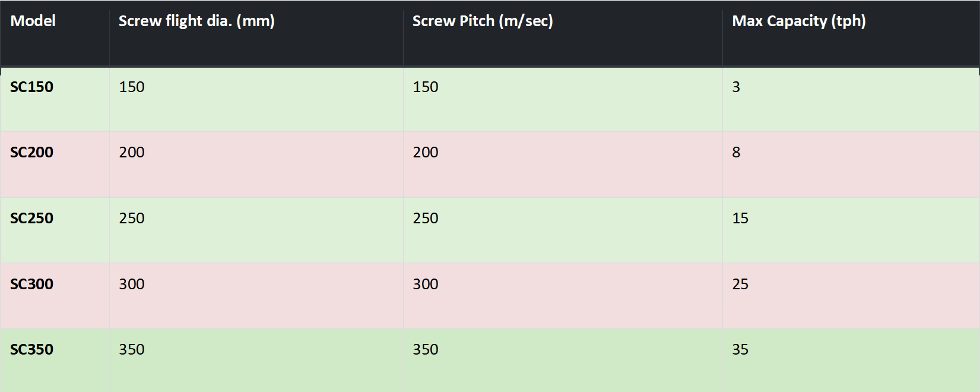Click SC150's screw pitch value
Viewport: 980px width, 392px height.
[426, 87]
